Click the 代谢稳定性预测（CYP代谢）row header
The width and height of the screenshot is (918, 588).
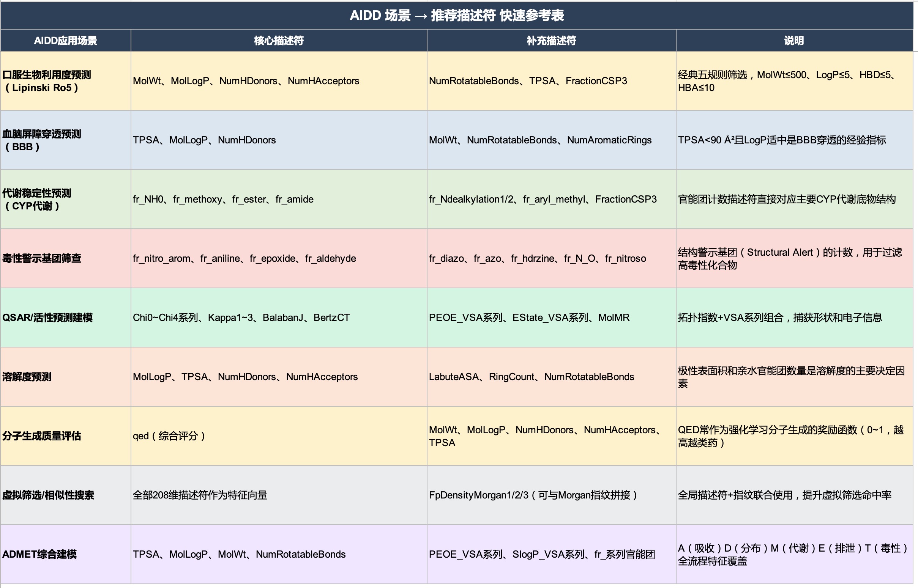pyautogui.click(x=65, y=199)
